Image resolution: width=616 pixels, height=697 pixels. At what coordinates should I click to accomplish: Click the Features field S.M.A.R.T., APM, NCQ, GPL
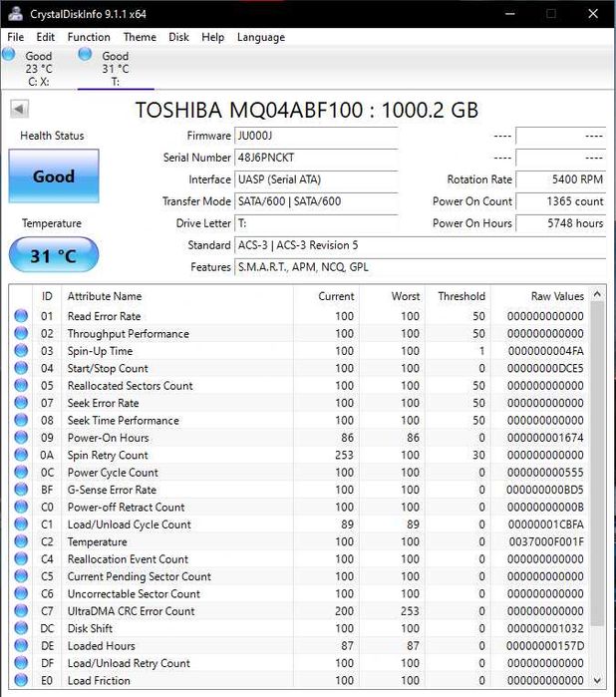click(420, 266)
